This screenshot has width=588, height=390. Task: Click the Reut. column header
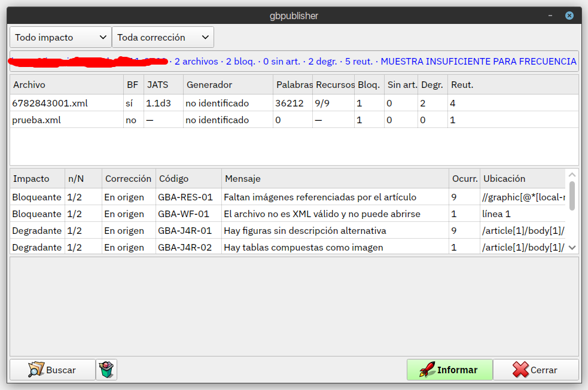(x=513, y=85)
